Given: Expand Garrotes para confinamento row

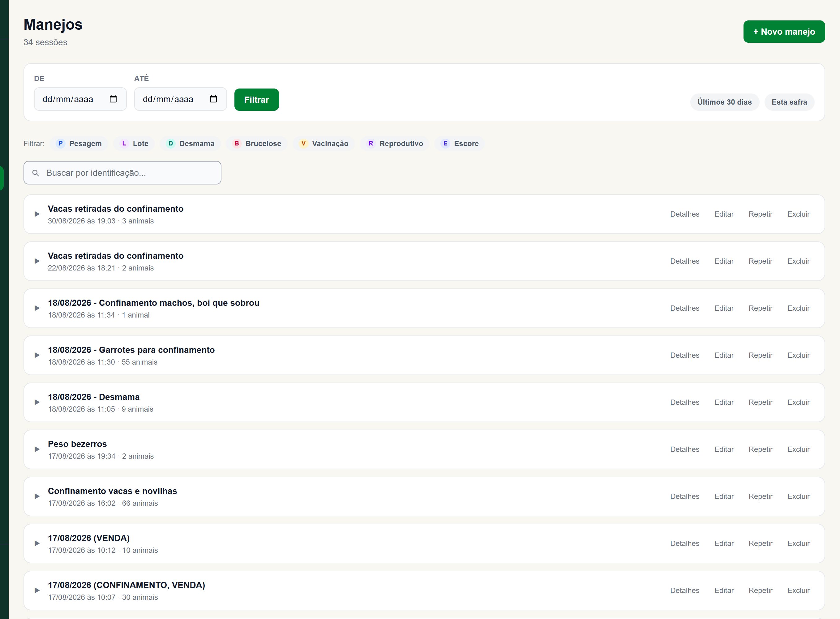Looking at the screenshot, I should pos(37,355).
